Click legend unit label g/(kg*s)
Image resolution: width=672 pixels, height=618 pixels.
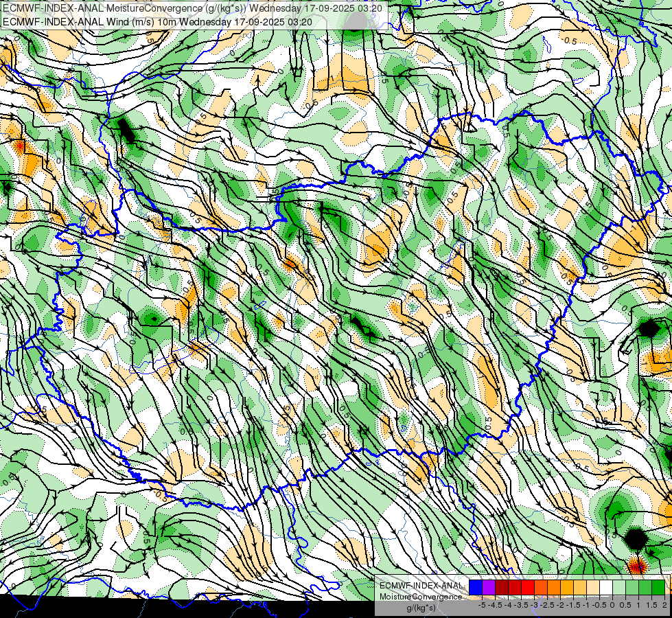[421, 608]
